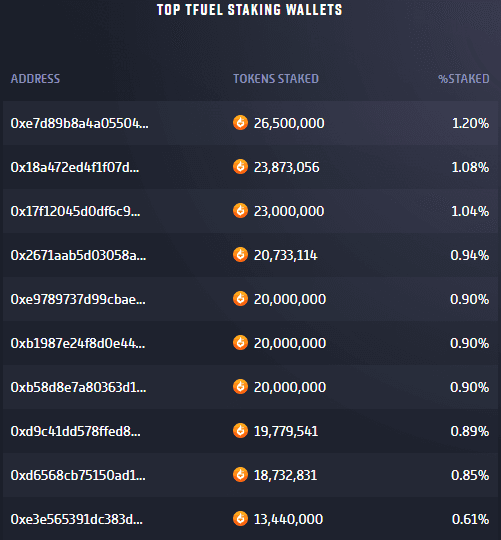
Task: Click TFuel icon in the 0xe9789737d99cbae row
Action: [240, 299]
